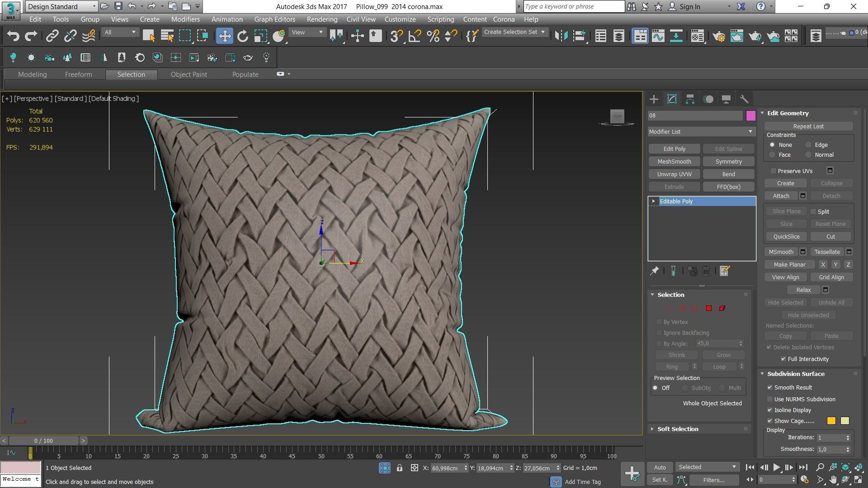Click the Attach button
Viewport: 868px width, 488px height.
[x=781, y=196]
